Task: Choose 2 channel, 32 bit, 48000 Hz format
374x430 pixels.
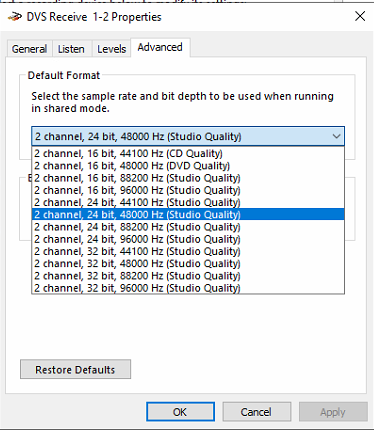Action: [188, 264]
